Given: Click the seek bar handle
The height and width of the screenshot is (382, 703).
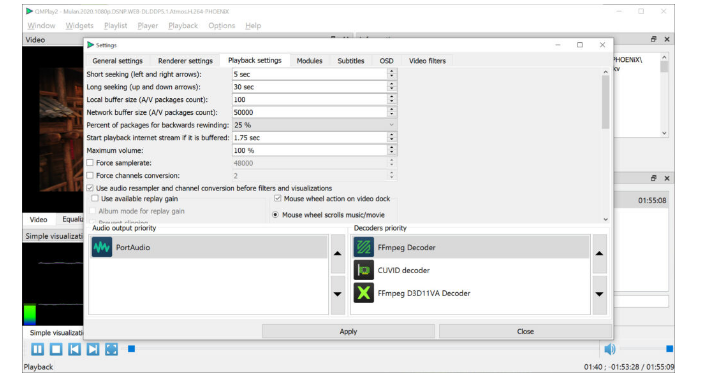Looking at the screenshot, I should click(131, 348).
